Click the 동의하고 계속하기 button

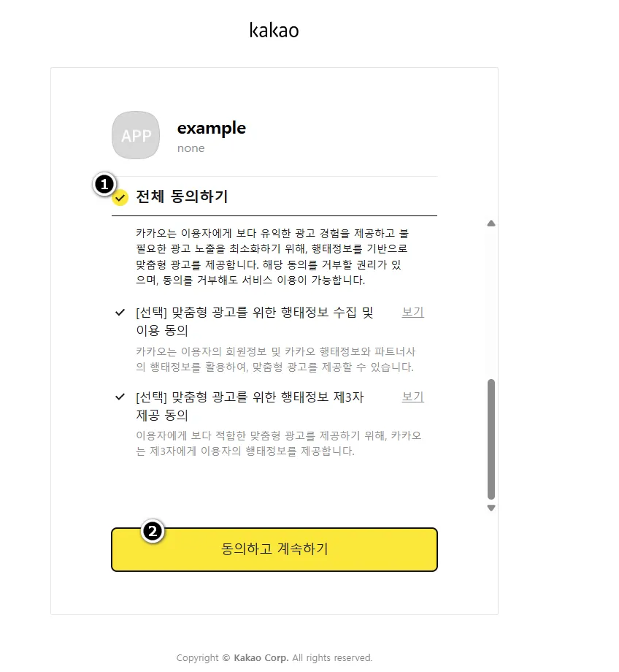pos(274,549)
